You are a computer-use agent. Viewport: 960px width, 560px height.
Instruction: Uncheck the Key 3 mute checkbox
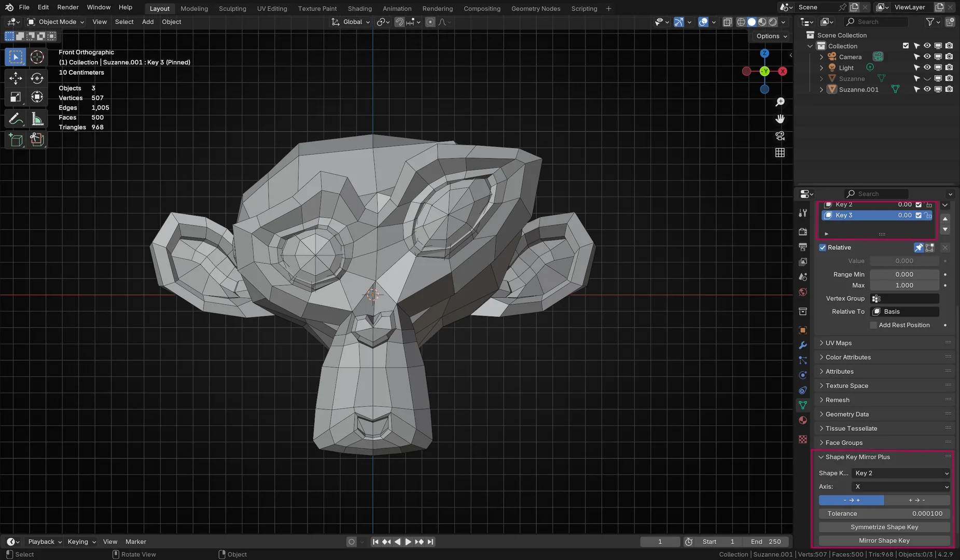(919, 215)
